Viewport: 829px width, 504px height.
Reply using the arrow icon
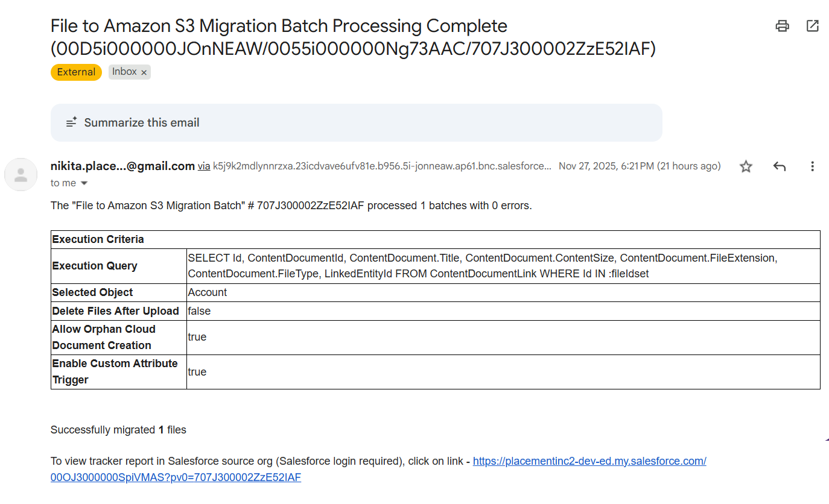[780, 167]
